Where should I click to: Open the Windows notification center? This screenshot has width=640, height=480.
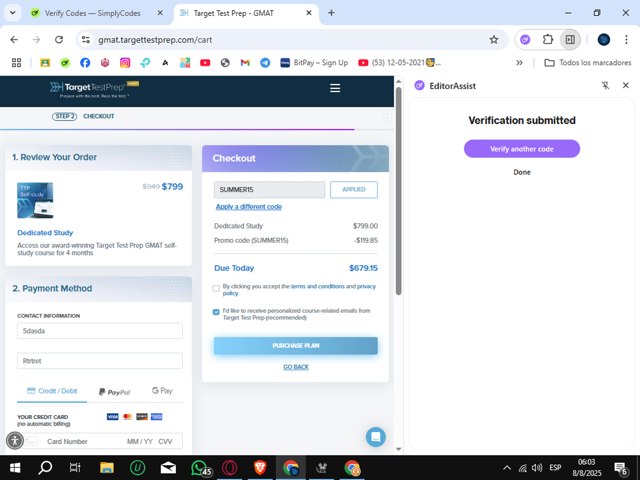pyautogui.click(x=620, y=468)
